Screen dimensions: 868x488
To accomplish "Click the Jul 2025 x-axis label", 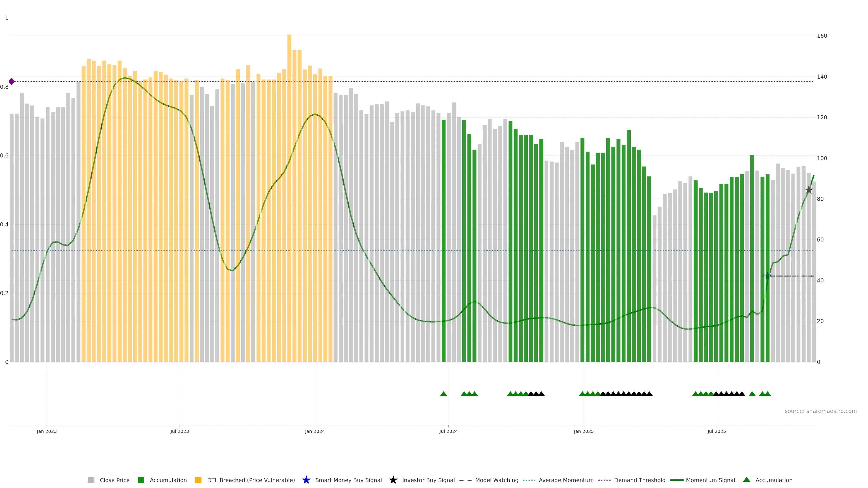I will (x=716, y=431).
